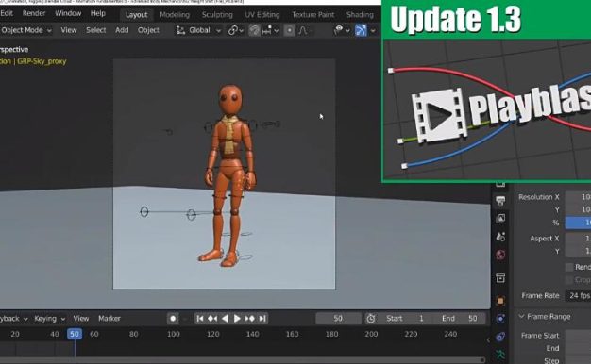The height and width of the screenshot is (364, 591).
Task: Expand object visibility dropdown arrow
Action: [x=347, y=31]
